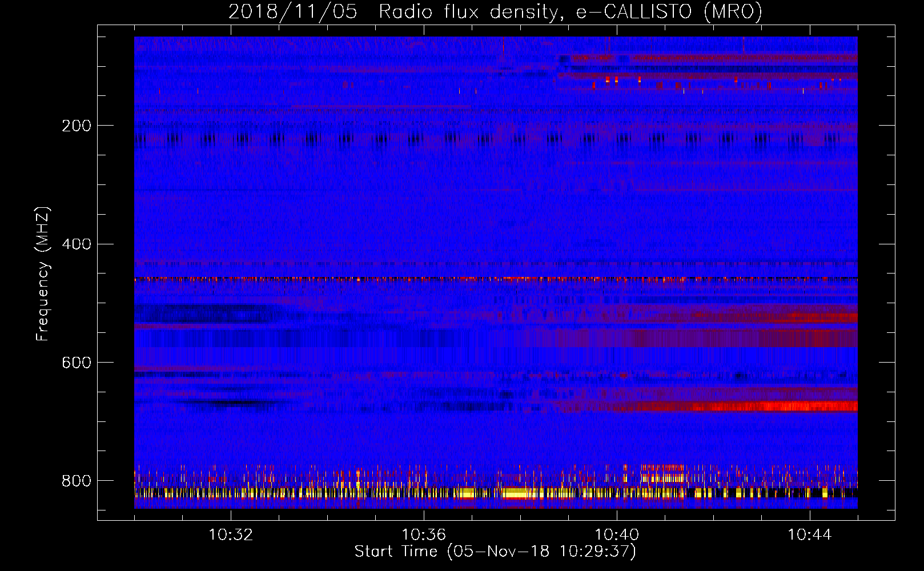Click the 10:36 time axis label
924x571 pixels.
click(424, 535)
